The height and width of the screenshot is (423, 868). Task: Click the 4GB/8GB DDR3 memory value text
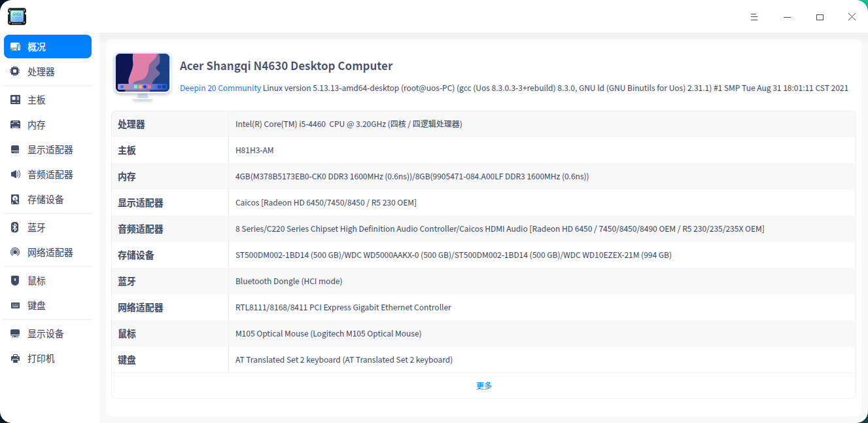pyautogui.click(x=412, y=176)
